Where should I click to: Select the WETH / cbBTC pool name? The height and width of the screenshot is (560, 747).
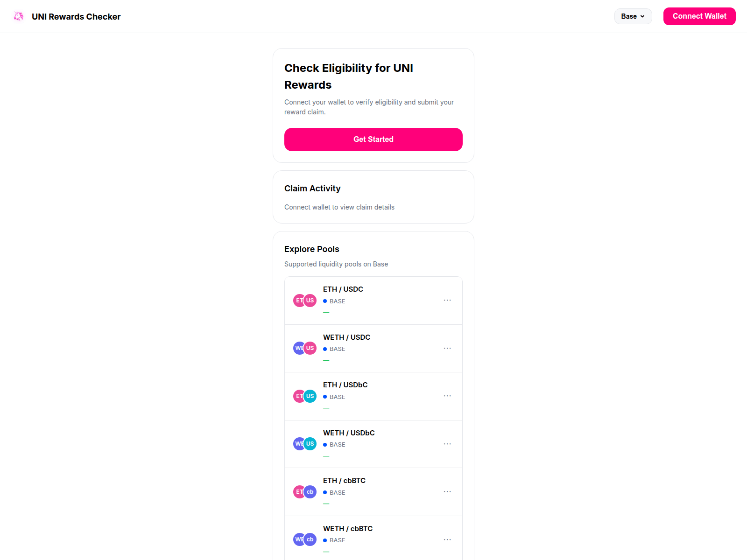(347, 529)
